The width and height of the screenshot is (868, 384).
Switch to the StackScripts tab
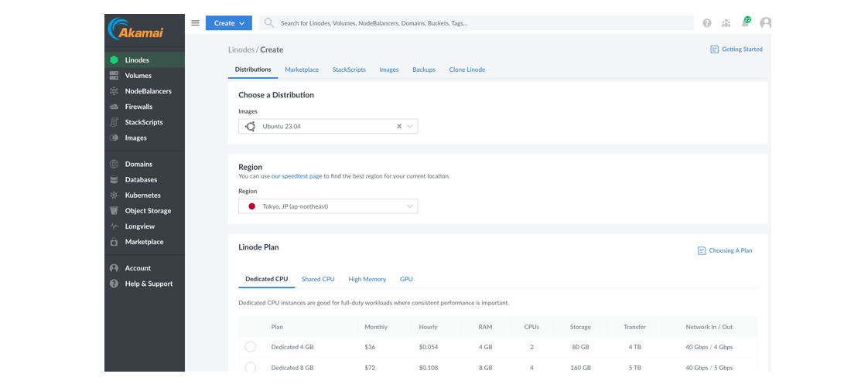[x=349, y=70]
